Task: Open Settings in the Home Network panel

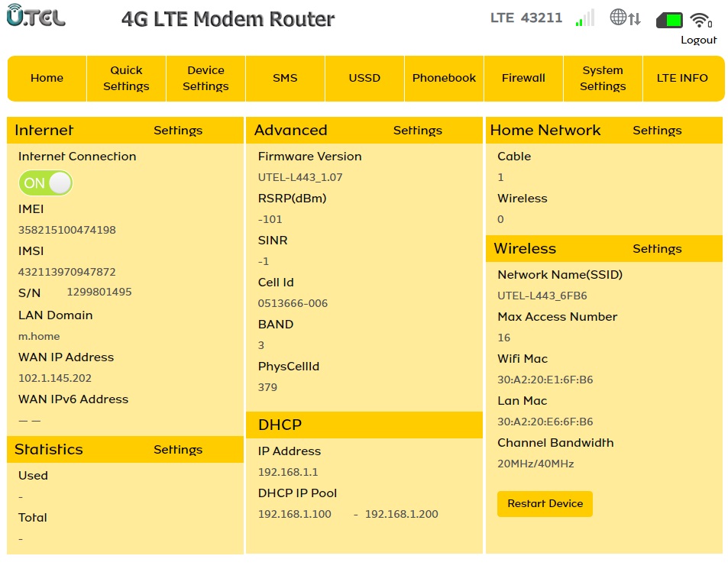Action: [x=657, y=131]
